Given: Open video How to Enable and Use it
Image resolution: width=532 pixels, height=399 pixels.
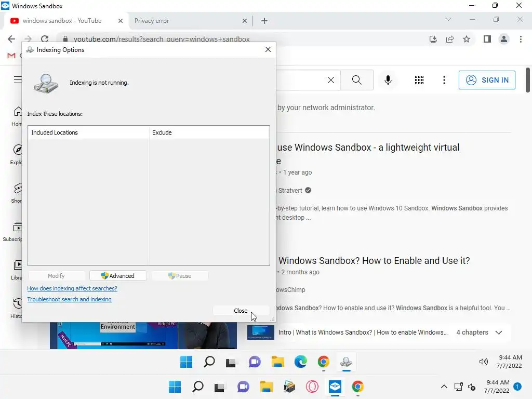Looking at the screenshot, I should [374, 261].
